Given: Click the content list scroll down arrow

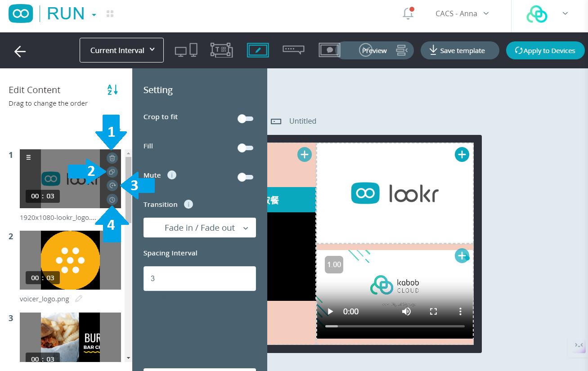Looking at the screenshot, I should (128, 358).
